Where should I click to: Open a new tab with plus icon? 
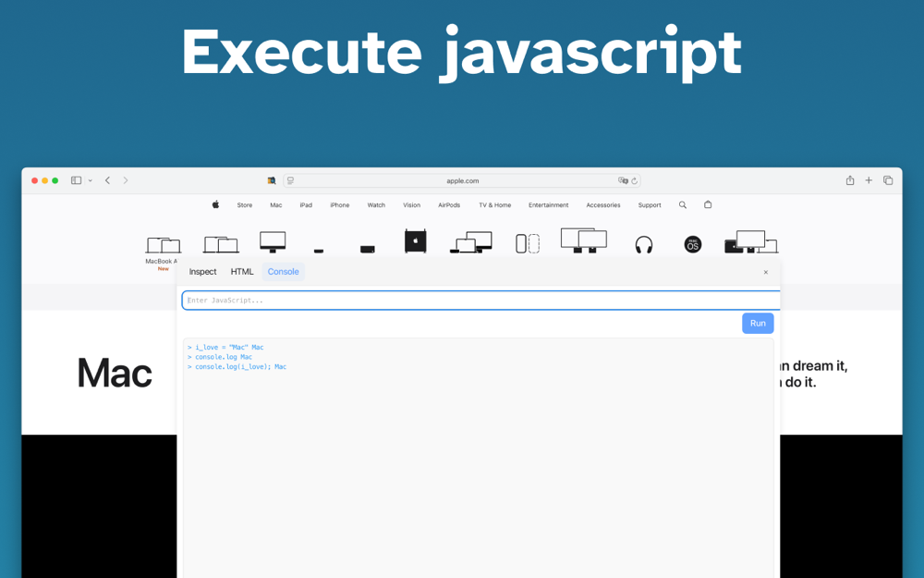click(869, 180)
